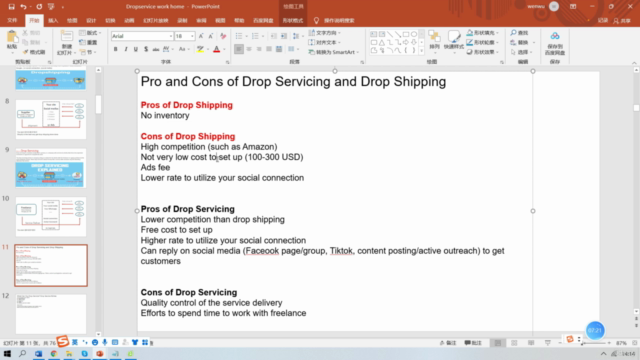
Task: Click the Replace button
Action: click(x=522, y=42)
